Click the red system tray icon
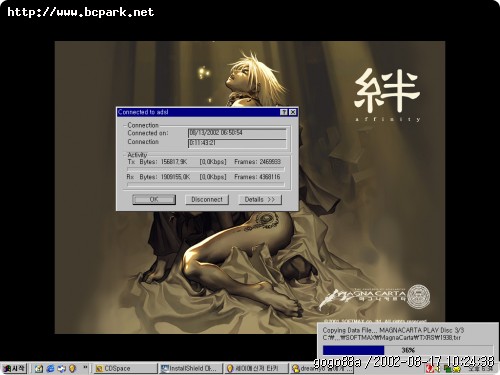This screenshot has width=500, height=375. click(429, 369)
